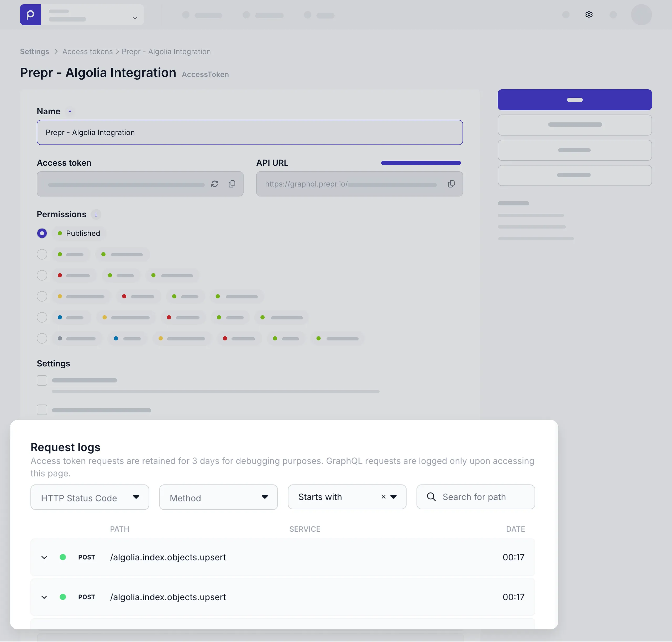The height and width of the screenshot is (642, 672).
Task: Click the Request logs heading
Action: click(x=65, y=447)
